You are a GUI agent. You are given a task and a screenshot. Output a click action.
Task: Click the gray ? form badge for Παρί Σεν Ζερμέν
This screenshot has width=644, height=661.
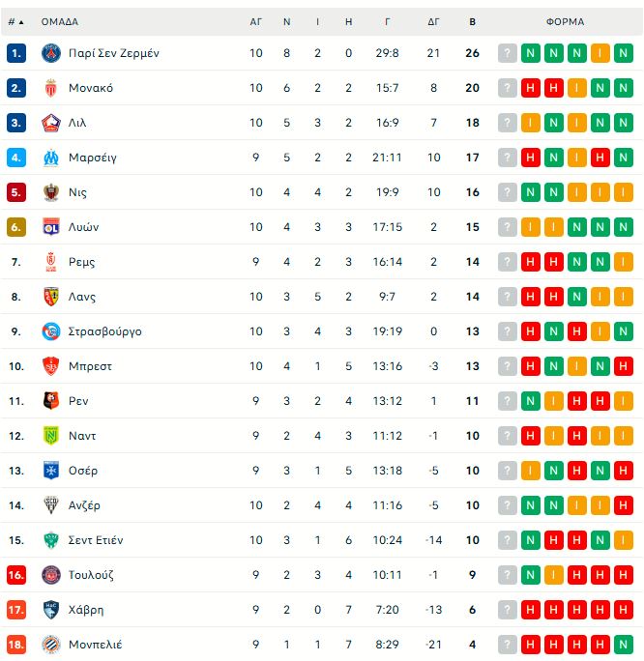[x=508, y=53]
